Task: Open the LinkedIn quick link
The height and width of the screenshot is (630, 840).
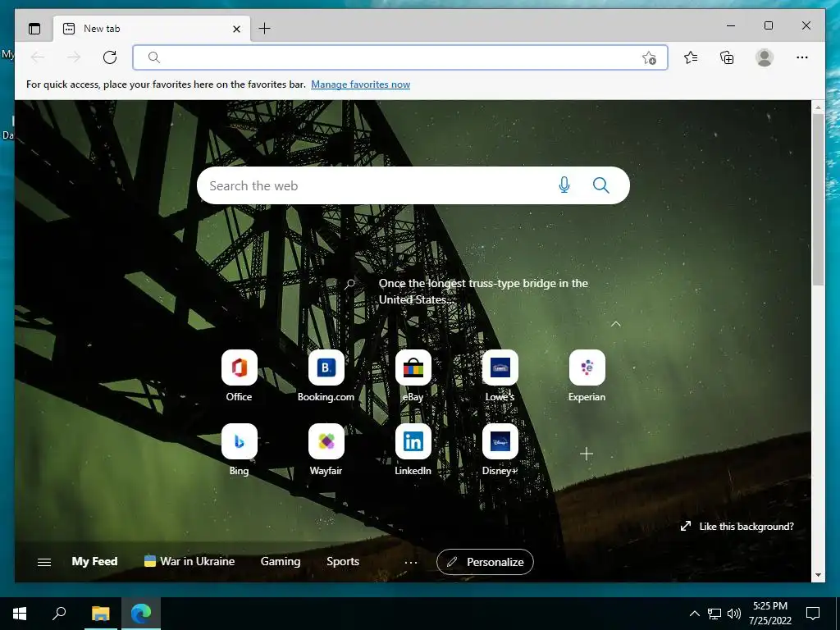Action: 413,450
